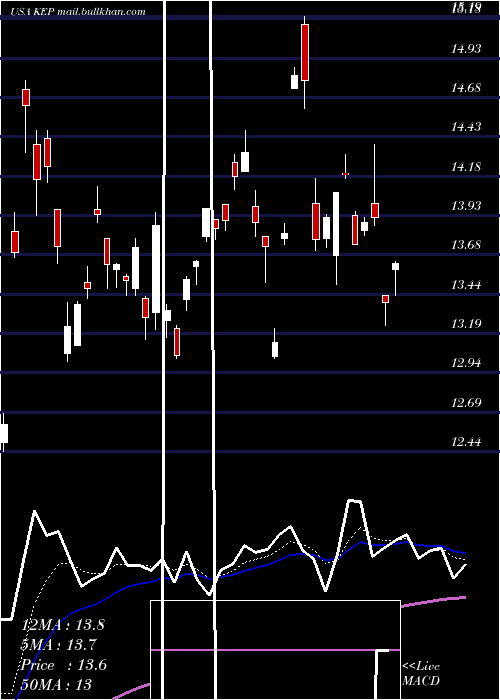Select the 13.93 price axis label

(466, 206)
